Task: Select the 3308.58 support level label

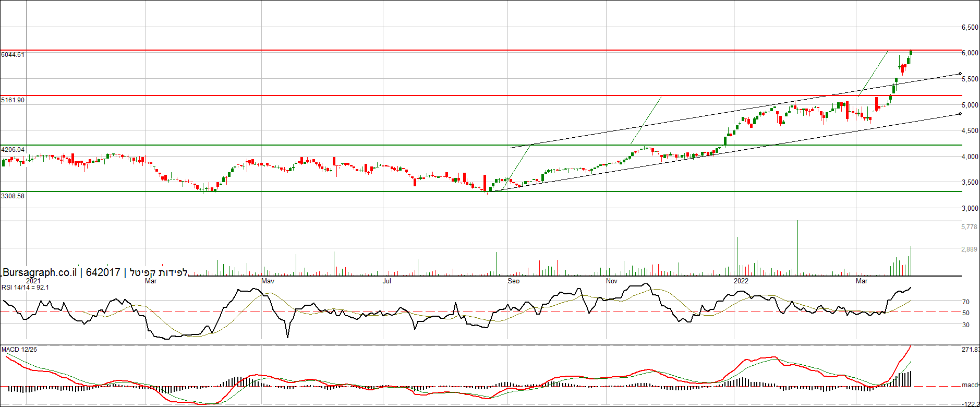Action: coord(13,196)
